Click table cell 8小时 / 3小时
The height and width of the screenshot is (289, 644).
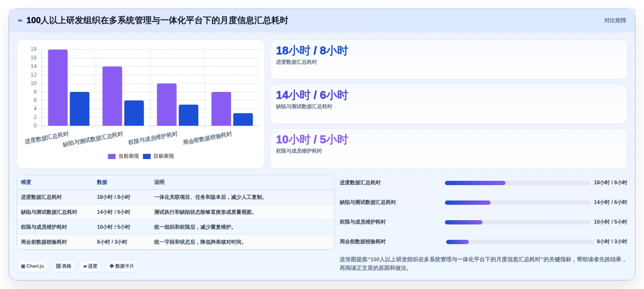[x=112, y=242]
